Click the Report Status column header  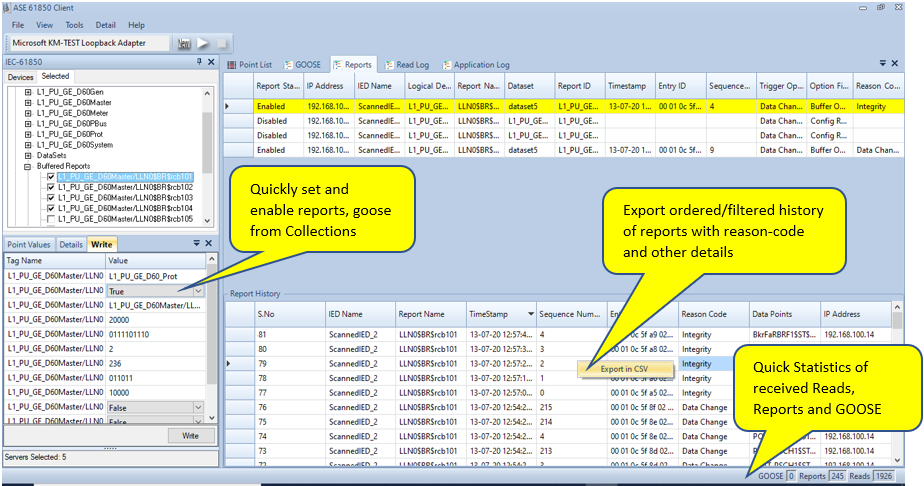278,86
